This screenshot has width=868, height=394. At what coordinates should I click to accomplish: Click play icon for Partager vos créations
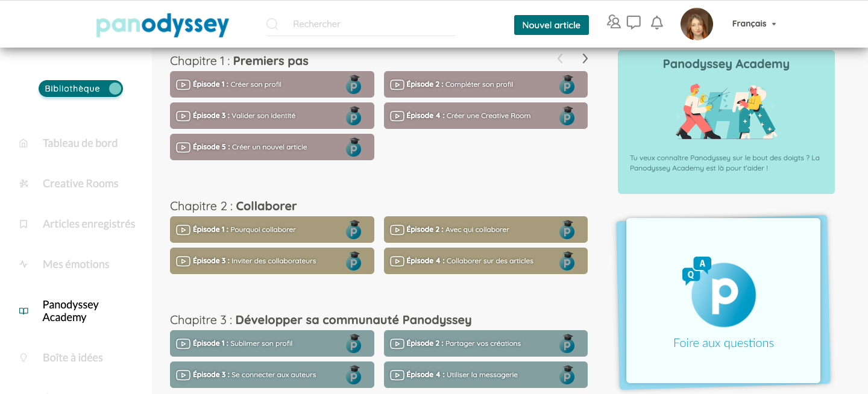[x=397, y=343]
